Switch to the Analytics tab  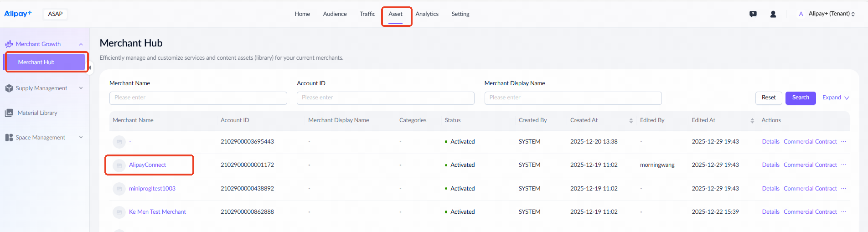(427, 14)
